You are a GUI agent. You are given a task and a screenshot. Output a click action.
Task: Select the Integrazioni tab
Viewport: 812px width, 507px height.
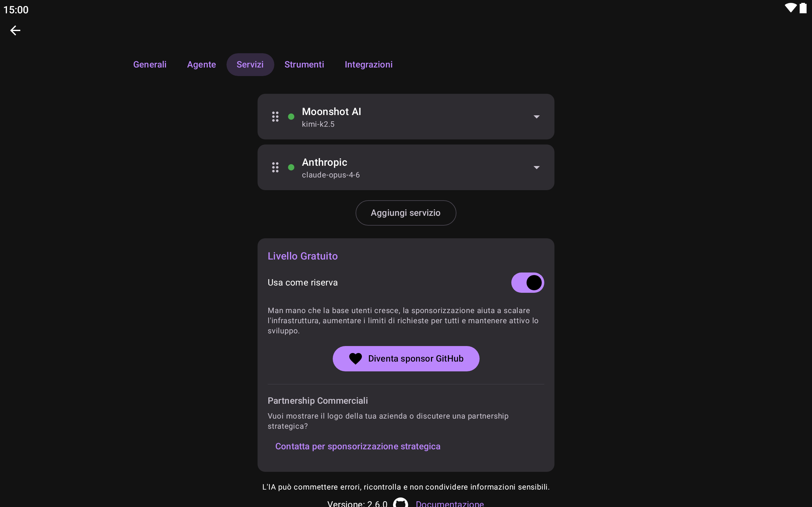(369, 64)
